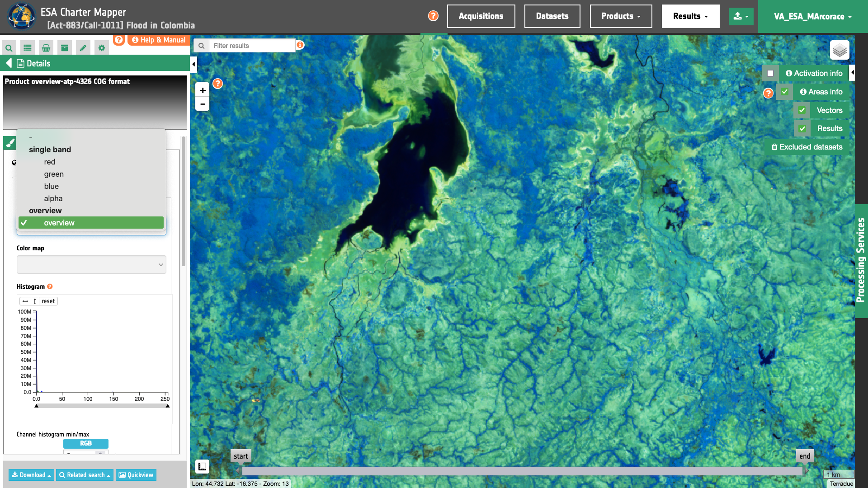Open the Acquisitions button
The width and height of the screenshot is (868, 488).
click(481, 16)
